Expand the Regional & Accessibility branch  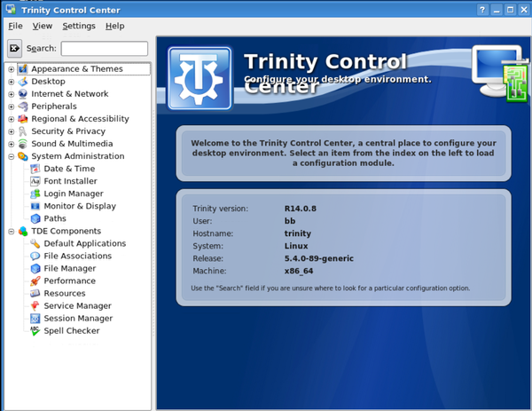pyautogui.click(x=12, y=119)
